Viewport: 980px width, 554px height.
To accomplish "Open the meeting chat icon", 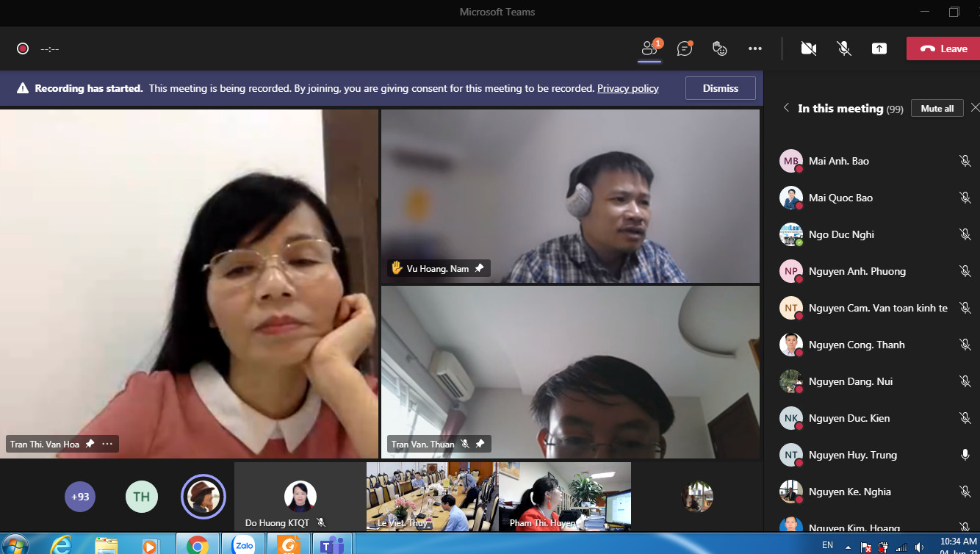I will coord(685,48).
